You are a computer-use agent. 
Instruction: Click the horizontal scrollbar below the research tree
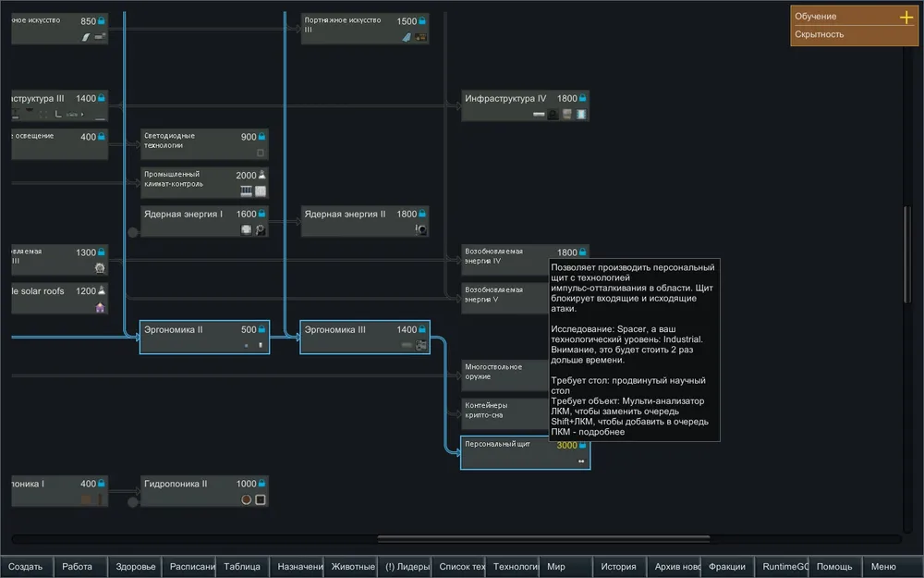point(543,538)
